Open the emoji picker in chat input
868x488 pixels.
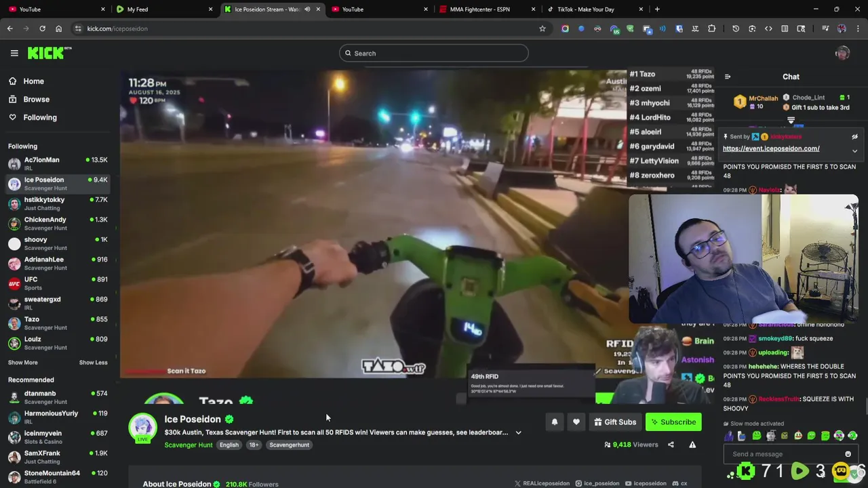tap(848, 454)
